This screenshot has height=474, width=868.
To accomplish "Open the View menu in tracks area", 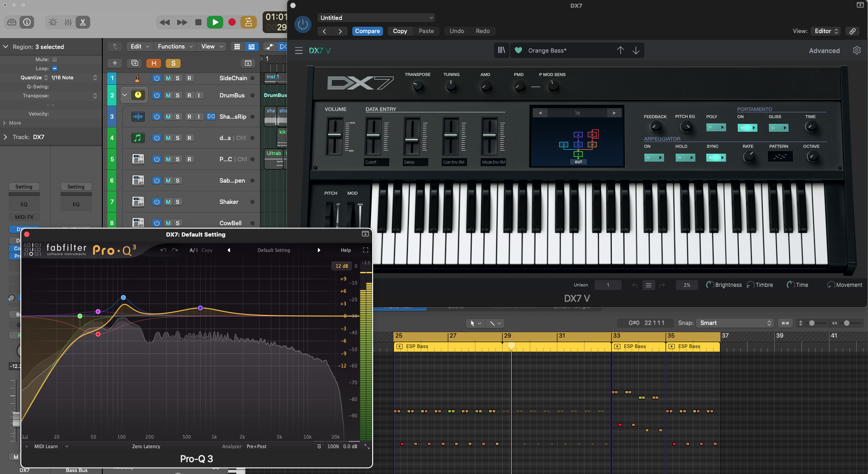I will click(x=212, y=47).
